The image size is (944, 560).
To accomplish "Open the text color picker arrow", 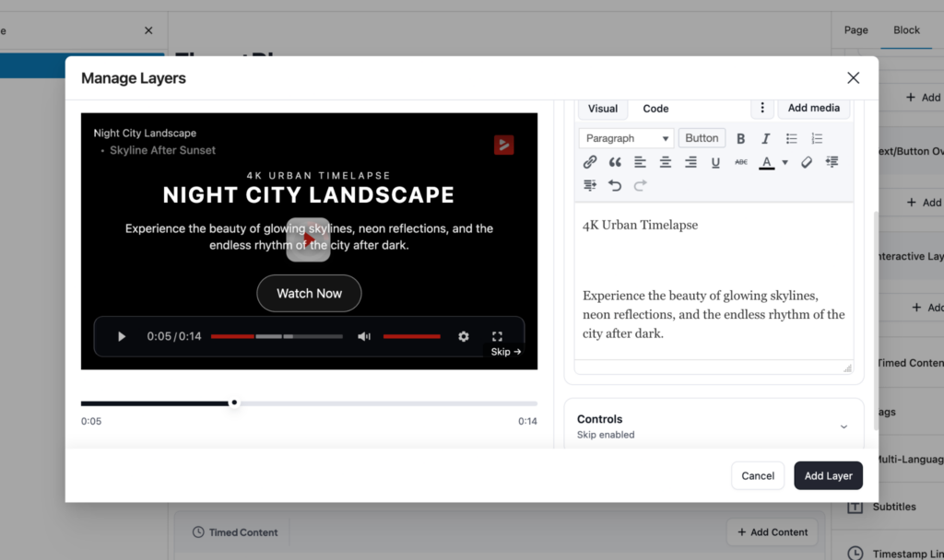I will [785, 162].
